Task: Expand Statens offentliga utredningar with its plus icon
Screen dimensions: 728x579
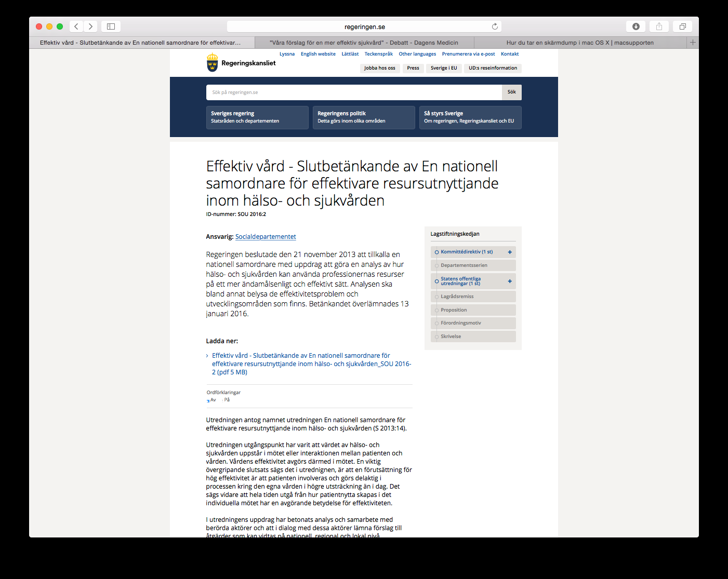Action: coord(510,281)
